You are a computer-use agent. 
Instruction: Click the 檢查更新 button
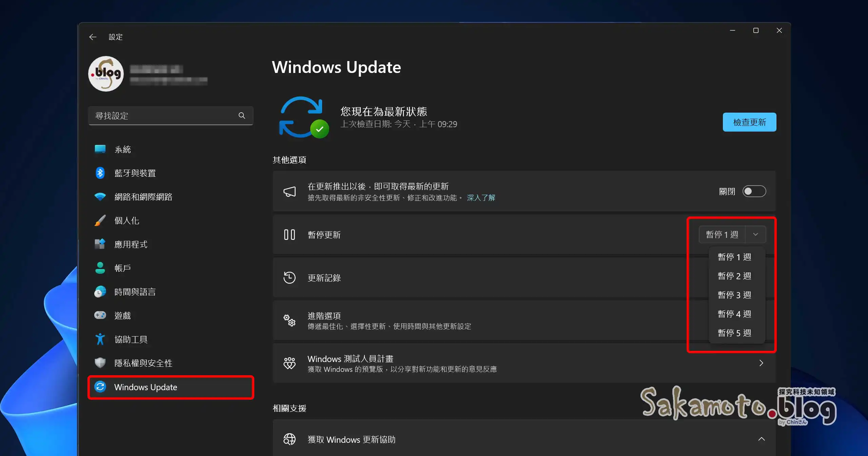(749, 122)
